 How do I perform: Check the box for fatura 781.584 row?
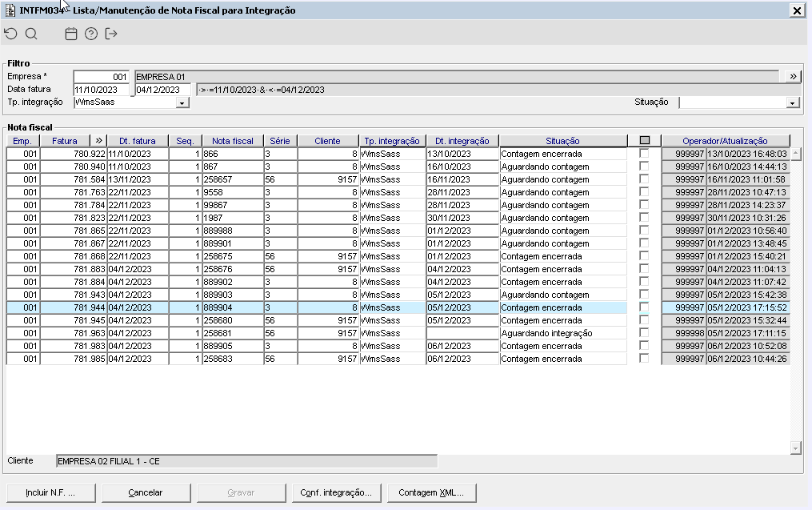(x=644, y=179)
